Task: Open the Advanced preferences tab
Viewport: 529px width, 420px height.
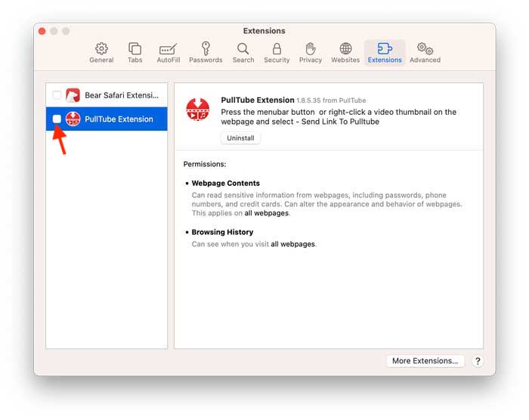Action: coord(425,53)
